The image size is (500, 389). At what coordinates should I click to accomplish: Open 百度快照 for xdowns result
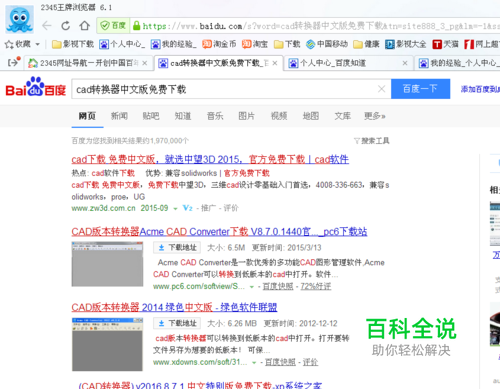point(280,362)
